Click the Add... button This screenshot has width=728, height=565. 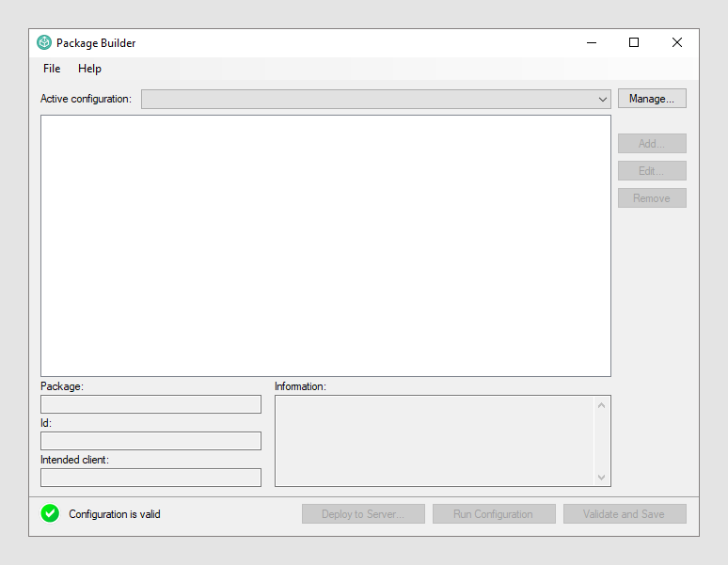(652, 143)
